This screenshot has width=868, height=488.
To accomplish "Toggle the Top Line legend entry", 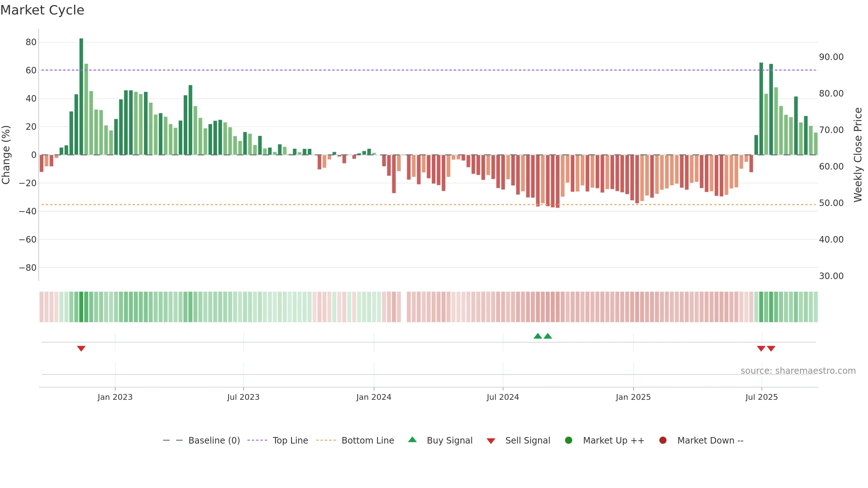I will 278,440.
